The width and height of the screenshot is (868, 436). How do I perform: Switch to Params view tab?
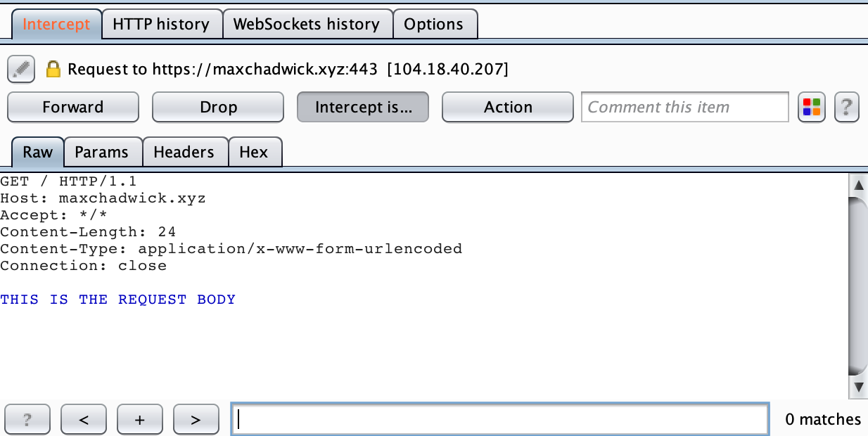[102, 152]
